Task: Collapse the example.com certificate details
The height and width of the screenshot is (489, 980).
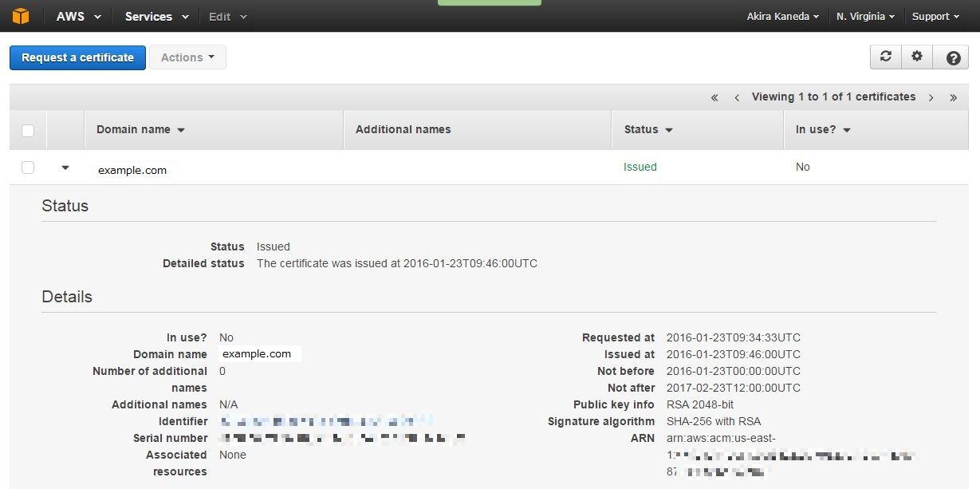Action: (65, 168)
